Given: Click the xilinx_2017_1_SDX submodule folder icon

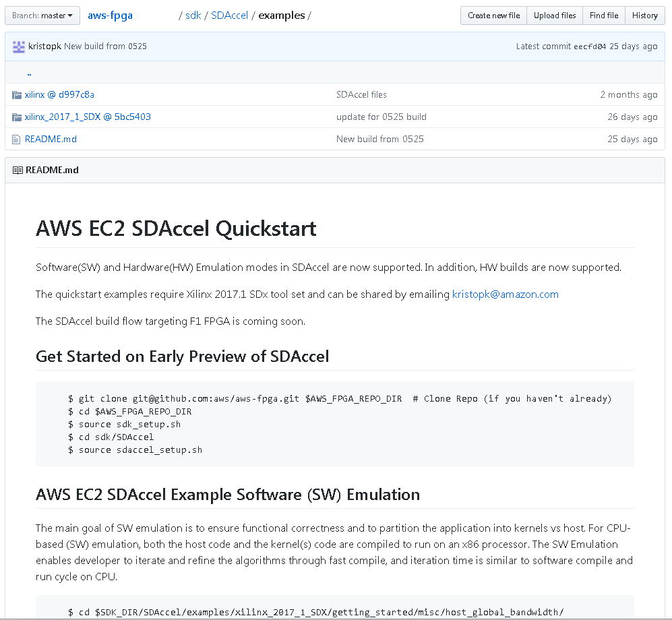Looking at the screenshot, I should [17, 117].
